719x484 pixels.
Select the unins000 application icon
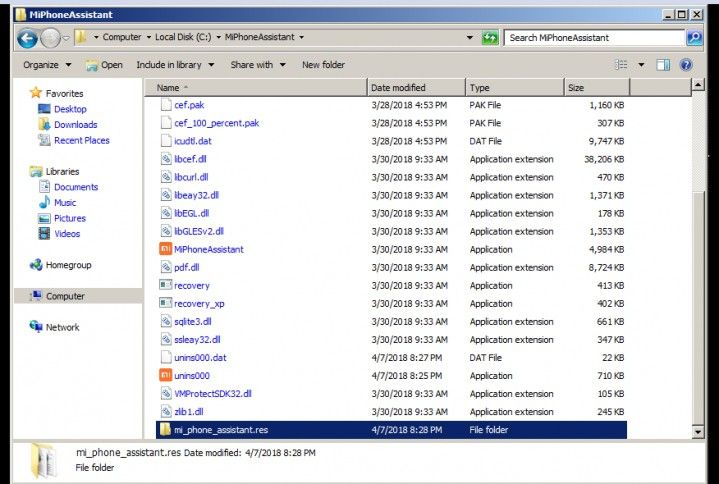tap(165, 375)
